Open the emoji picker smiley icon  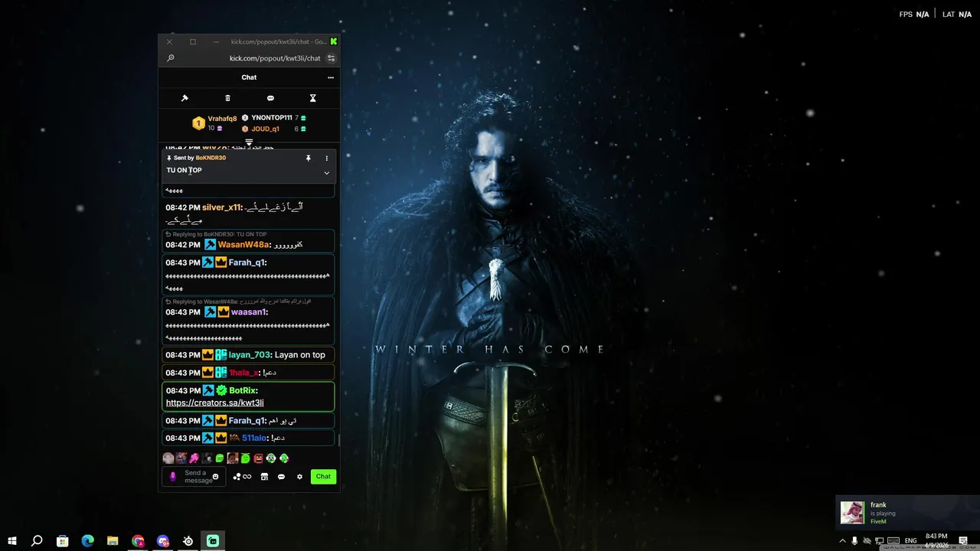[x=215, y=477]
